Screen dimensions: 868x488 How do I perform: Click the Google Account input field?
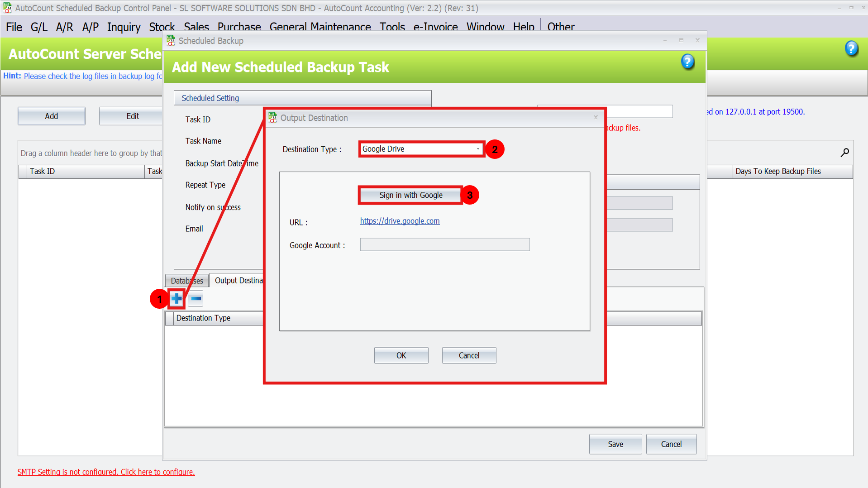click(x=444, y=245)
